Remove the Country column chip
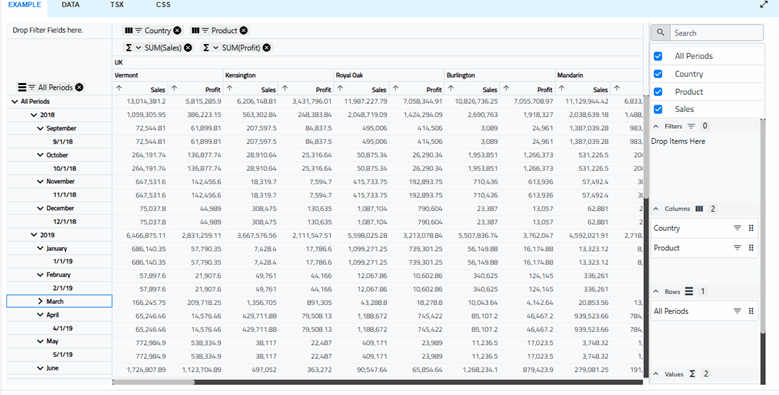The height and width of the screenshot is (395, 779). [x=177, y=30]
